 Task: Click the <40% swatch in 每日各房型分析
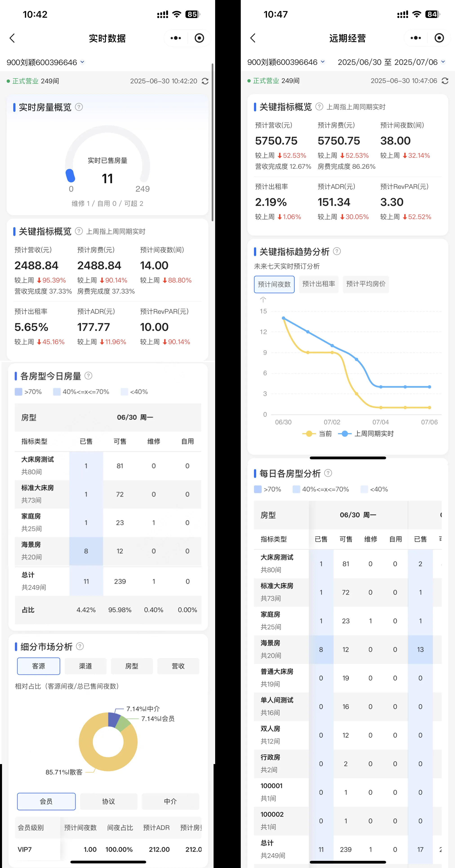click(x=364, y=489)
